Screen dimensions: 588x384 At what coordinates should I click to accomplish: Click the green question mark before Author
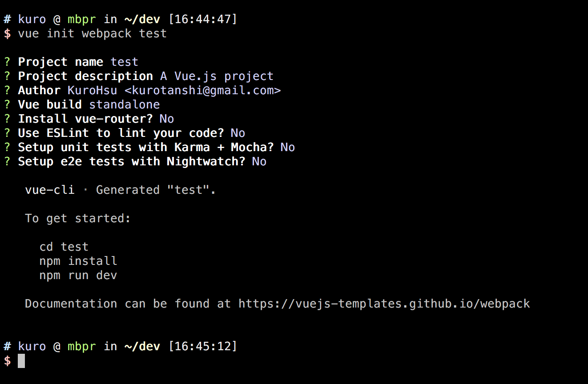pos(7,91)
